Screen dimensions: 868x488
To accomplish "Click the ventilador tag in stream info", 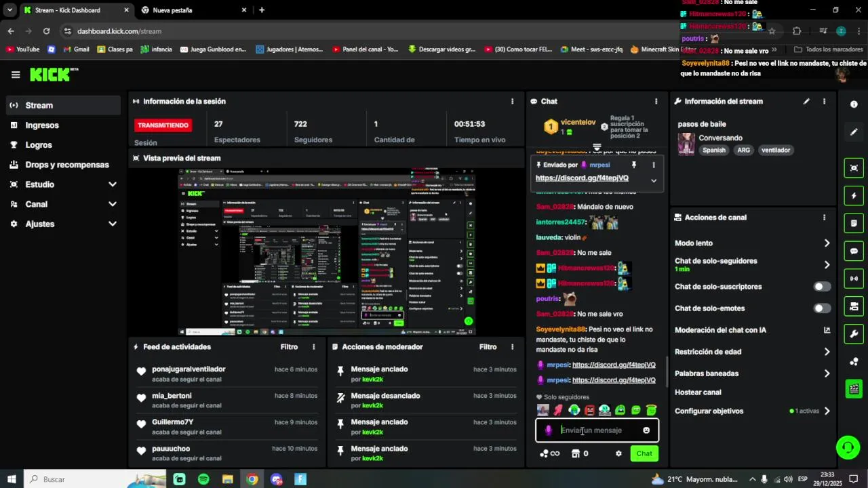I will 775,150.
